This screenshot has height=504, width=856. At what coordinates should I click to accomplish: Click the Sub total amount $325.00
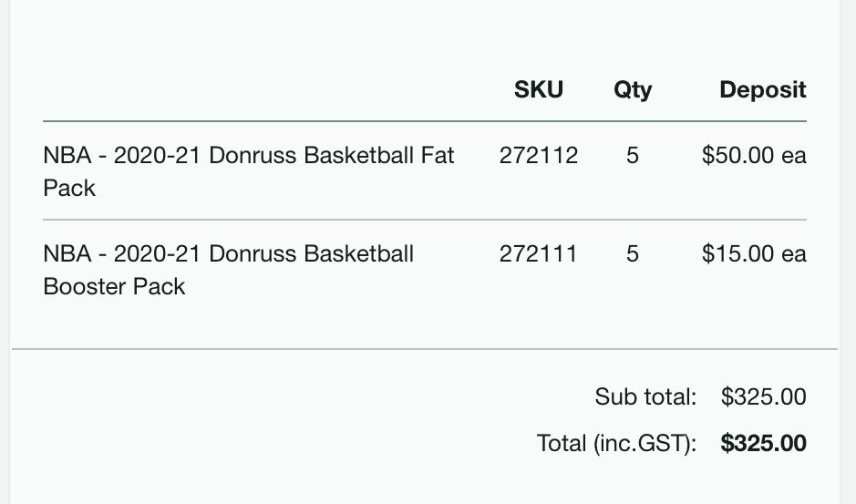(x=763, y=397)
